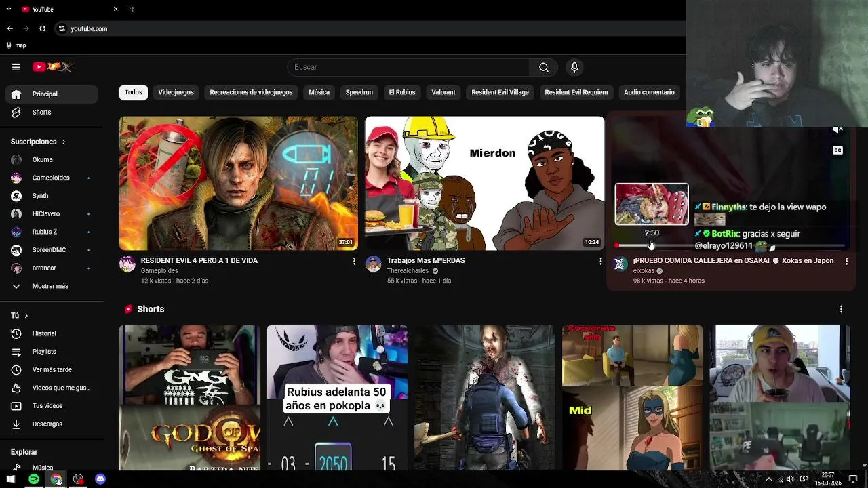The width and height of the screenshot is (868, 488).
Task: Go back in browser history
Action: pos(10,28)
